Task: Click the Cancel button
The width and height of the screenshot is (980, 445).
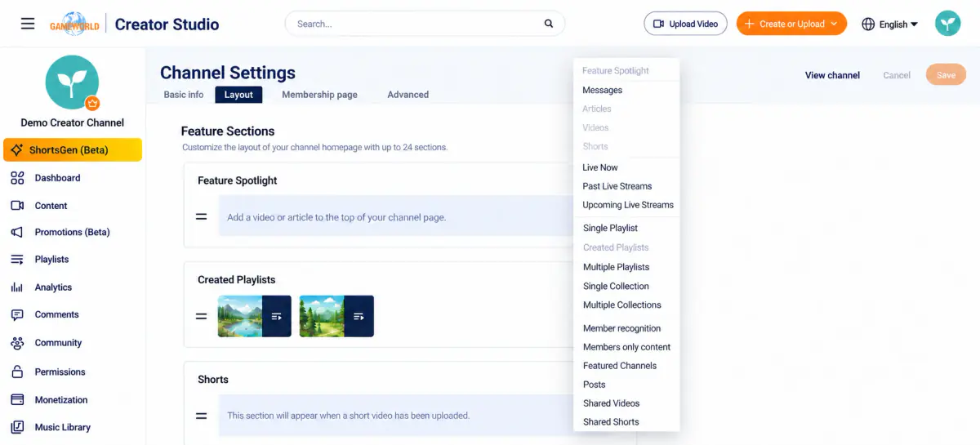Action: [x=897, y=75]
